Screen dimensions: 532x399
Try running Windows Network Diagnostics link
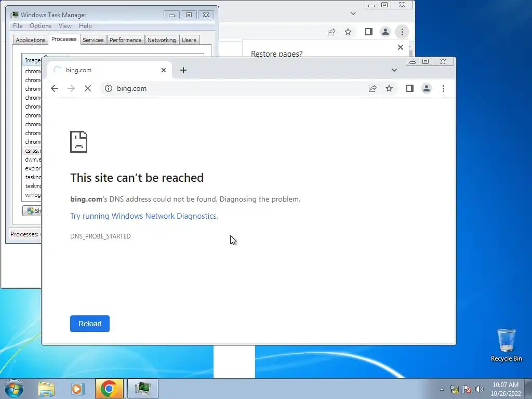144,216
